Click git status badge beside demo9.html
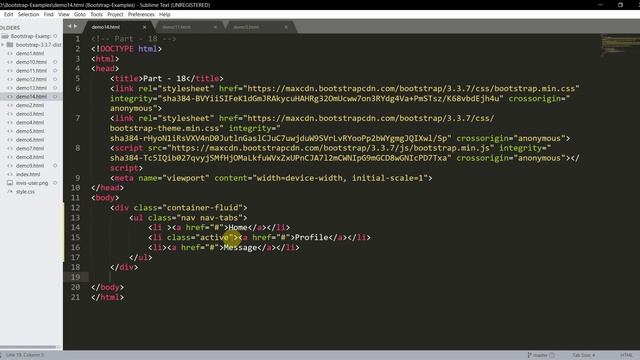Viewport: 640px width, 360px height. click(x=55, y=166)
